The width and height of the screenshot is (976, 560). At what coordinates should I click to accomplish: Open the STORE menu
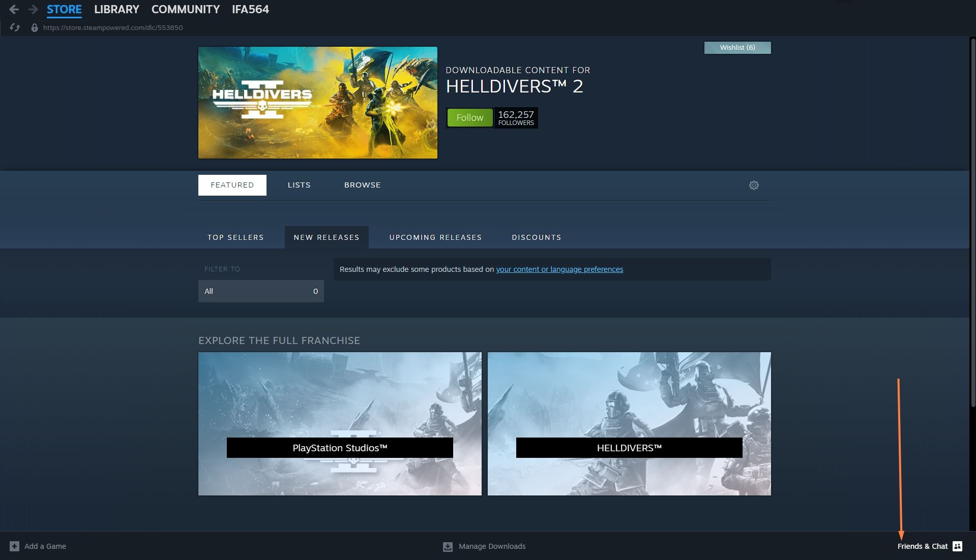(64, 9)
